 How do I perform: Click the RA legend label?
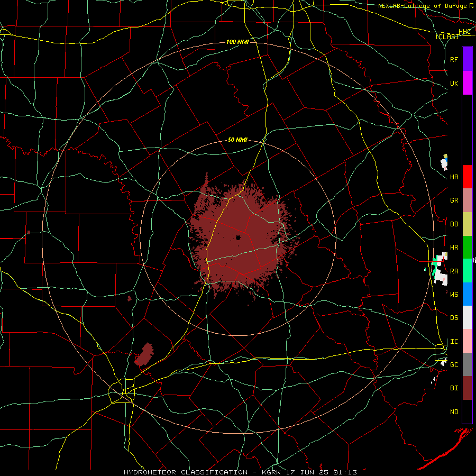(454, 271)
